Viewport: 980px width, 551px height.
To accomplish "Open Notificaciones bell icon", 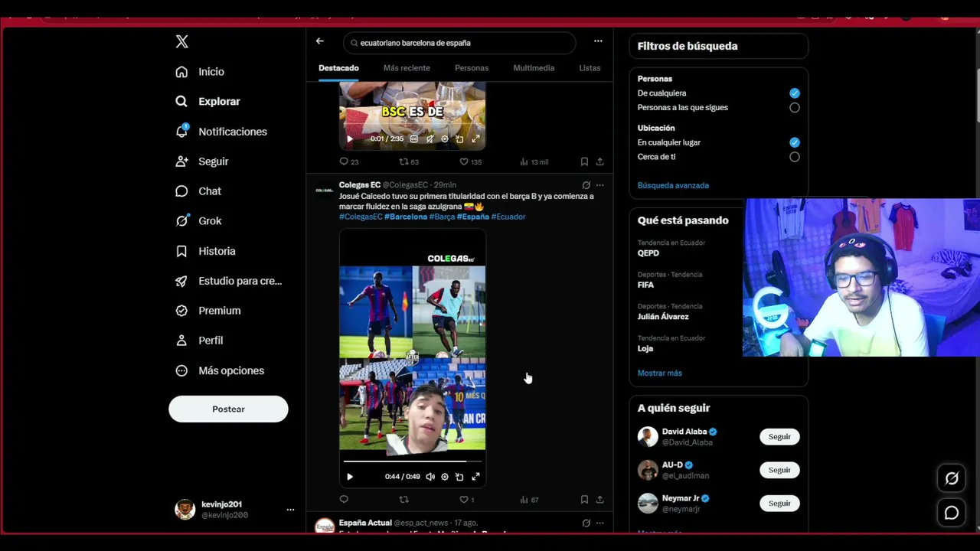I will pos(181,131).
